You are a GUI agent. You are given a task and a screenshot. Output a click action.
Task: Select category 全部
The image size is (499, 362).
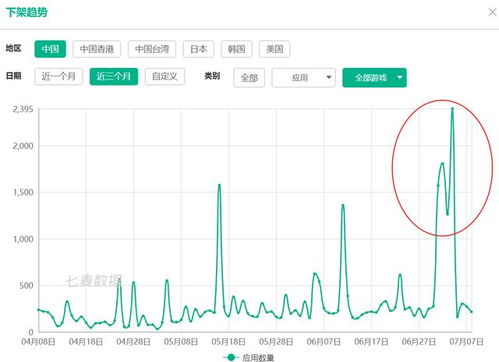tap(249, 78)
